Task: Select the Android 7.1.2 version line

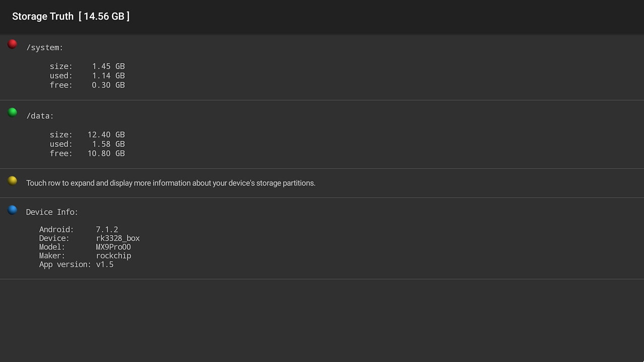Action: (x=78, y=230)
